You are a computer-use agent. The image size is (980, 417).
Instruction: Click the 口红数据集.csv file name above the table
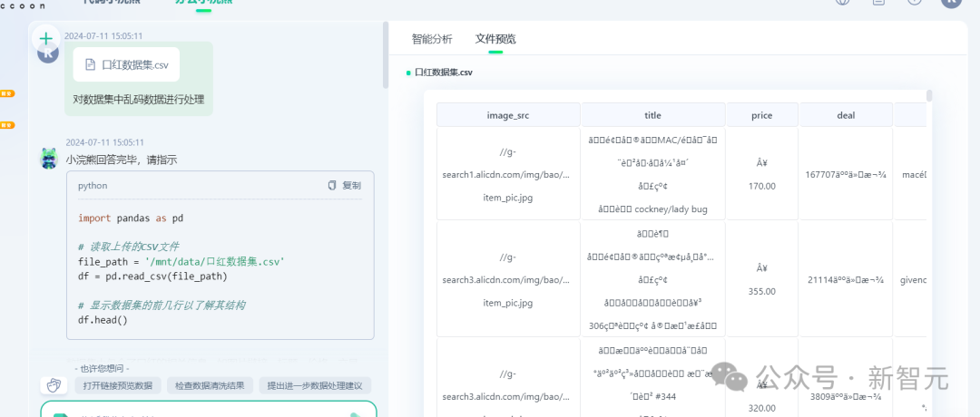pyautogui.click(x=444, y=73)
